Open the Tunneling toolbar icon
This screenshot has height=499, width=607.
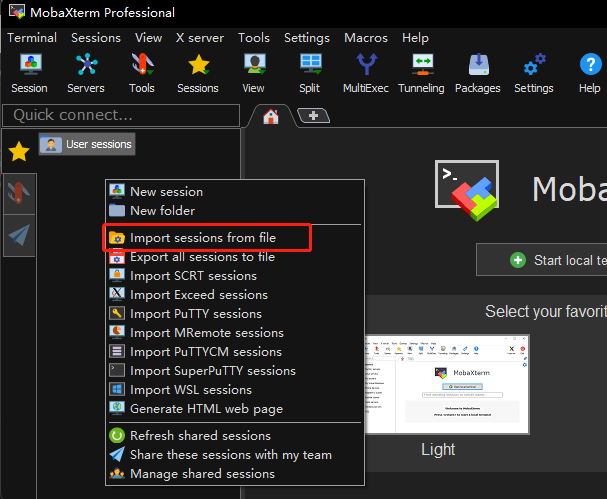[x=422, y=73]
